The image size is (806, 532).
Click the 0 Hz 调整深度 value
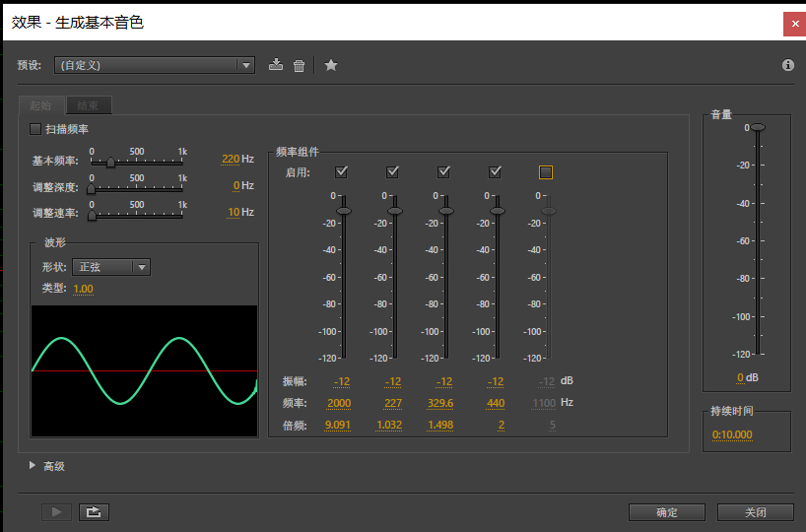coord(236,185)
